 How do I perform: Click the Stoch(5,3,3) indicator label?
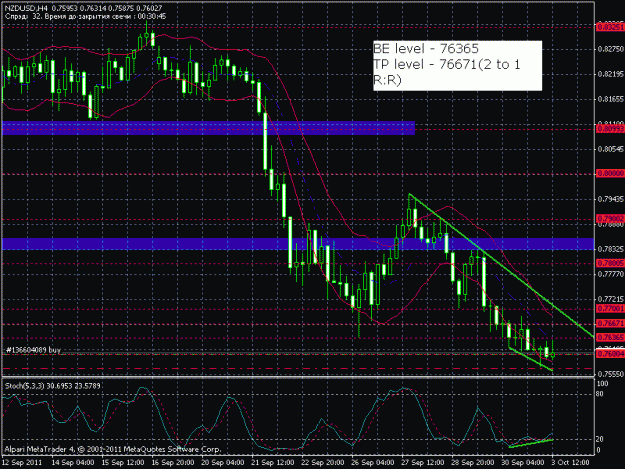[52, 386]
